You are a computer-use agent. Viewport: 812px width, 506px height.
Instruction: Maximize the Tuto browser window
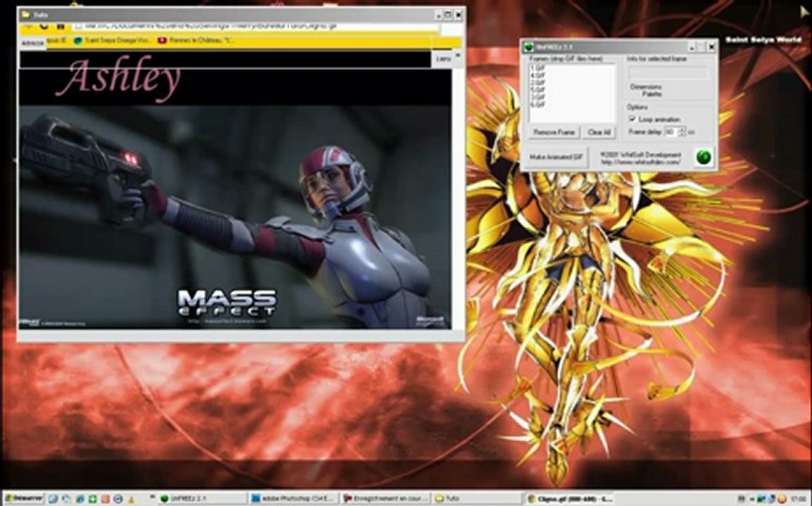tap(448, 15)
